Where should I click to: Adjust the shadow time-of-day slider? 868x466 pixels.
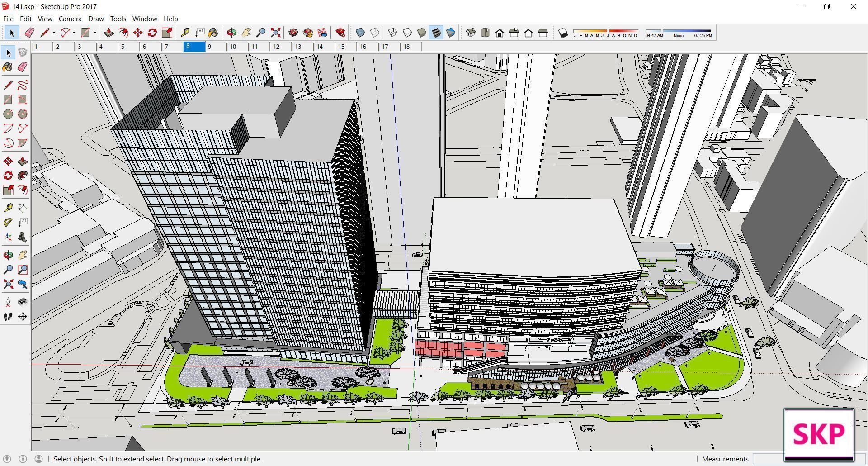click(x=679, y=31)
